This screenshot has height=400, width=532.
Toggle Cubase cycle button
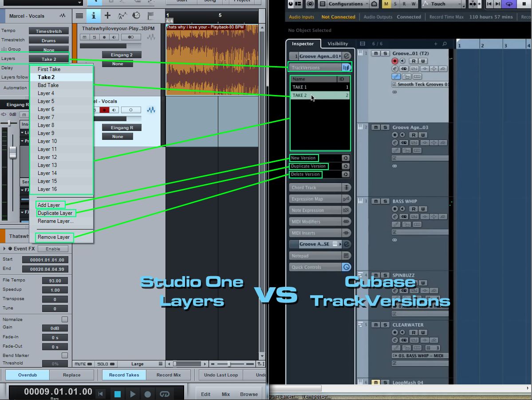click(509, 4)
